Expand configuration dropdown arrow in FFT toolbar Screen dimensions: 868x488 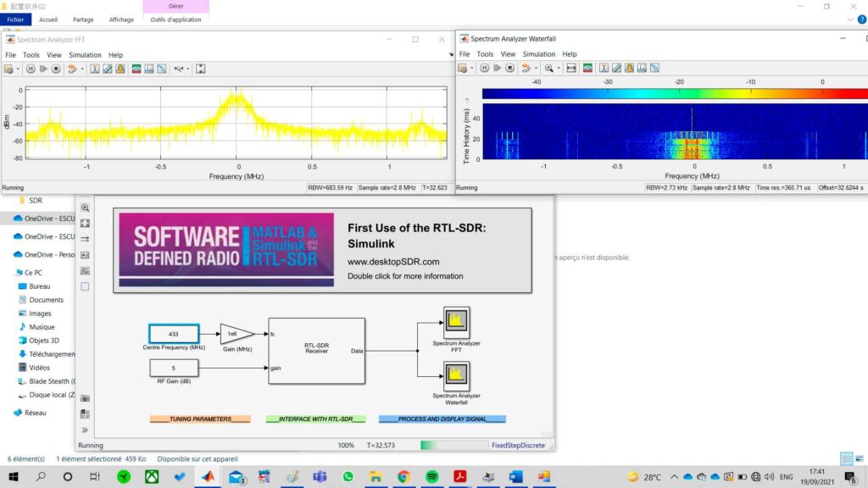(18, 69)
